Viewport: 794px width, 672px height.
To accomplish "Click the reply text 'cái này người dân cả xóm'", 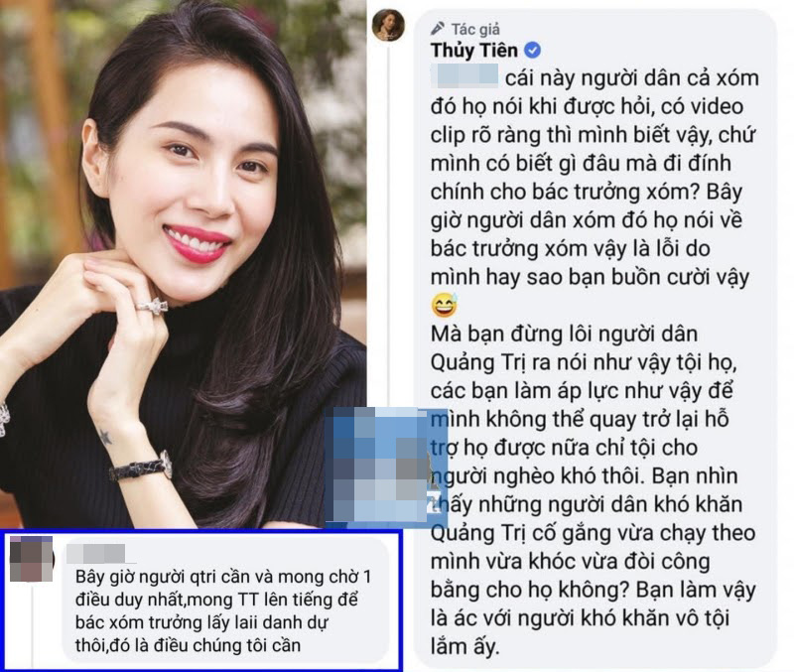I will click(632, 78).
